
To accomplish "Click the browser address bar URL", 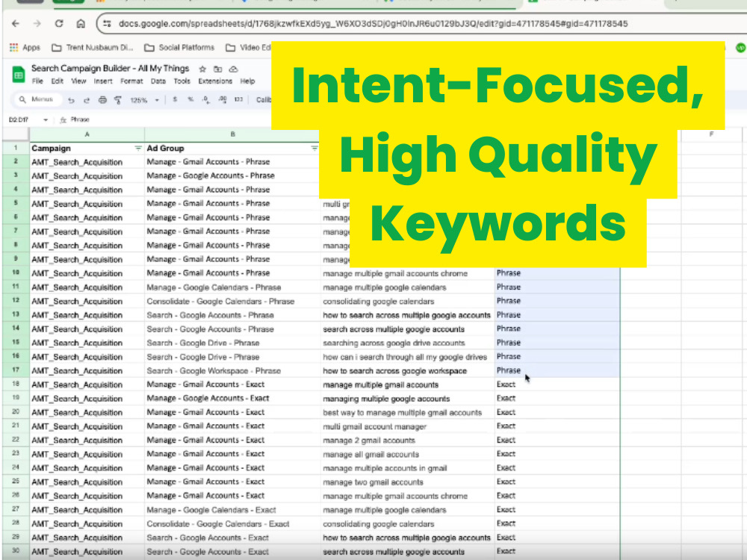I will point(373,23).
